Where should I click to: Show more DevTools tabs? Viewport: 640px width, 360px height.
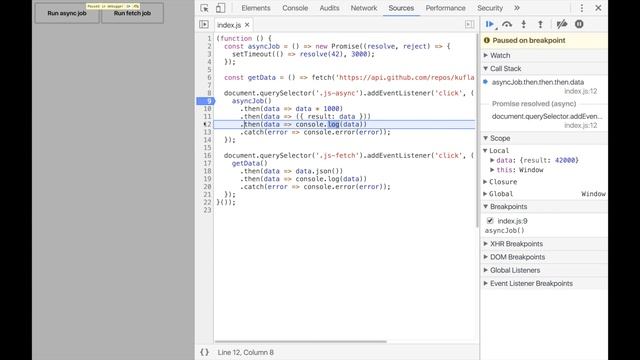point(517,8)
